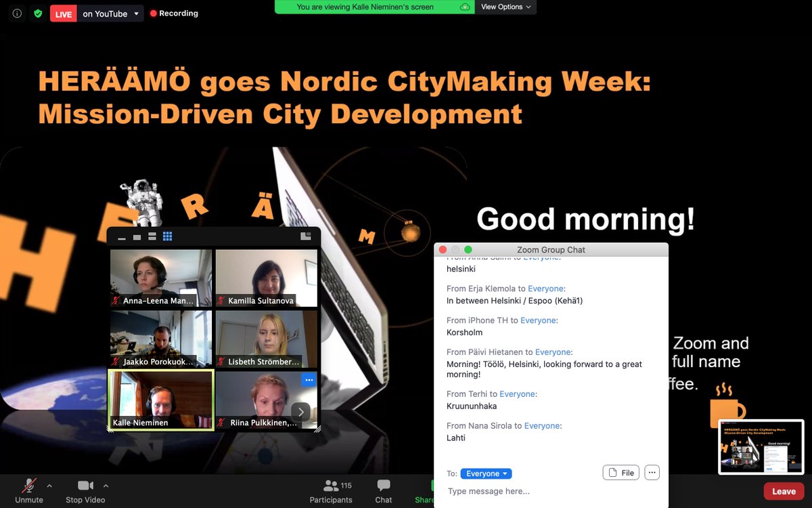Click the Zoom Group Chat title bar
This screenshot has height=508, width=812.
[x=551, y=249]
